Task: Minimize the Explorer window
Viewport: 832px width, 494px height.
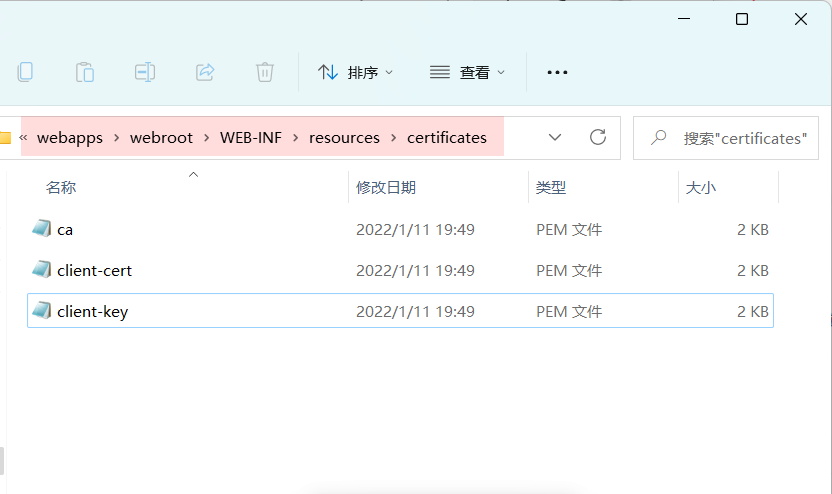Action: coord(684,19)
